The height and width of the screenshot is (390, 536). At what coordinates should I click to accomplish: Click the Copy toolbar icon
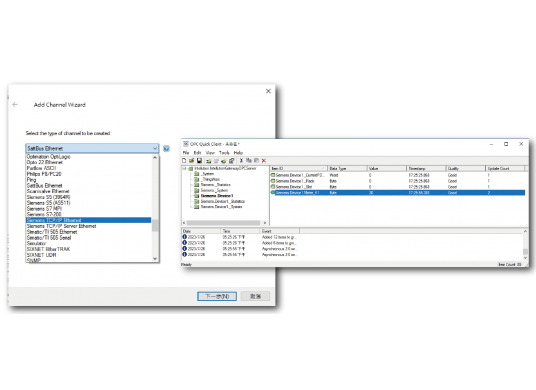click(x=249, y=160)
